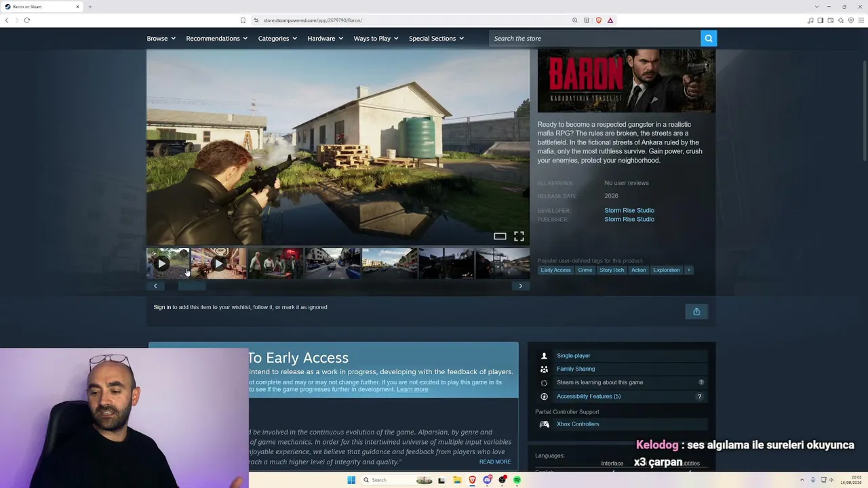Click the plus button to add tags
This screenshot has width=868, height=488.
pyautogui.click(x=689, y=270)
